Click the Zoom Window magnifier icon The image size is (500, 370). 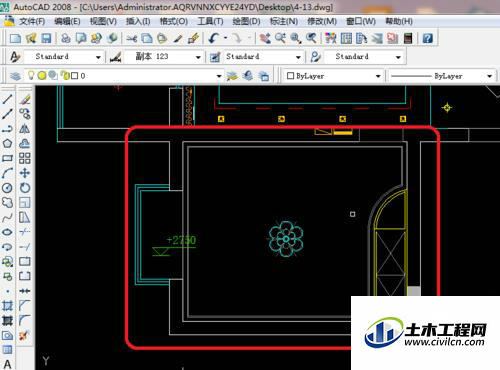pyautogui.click(x=296, y=39)
